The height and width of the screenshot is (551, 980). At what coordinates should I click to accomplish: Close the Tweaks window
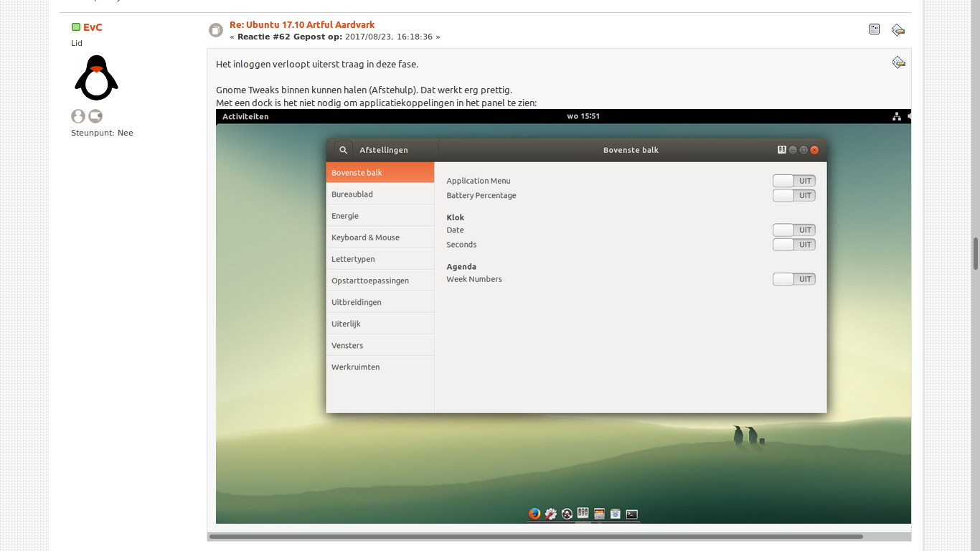coord(814,150)
